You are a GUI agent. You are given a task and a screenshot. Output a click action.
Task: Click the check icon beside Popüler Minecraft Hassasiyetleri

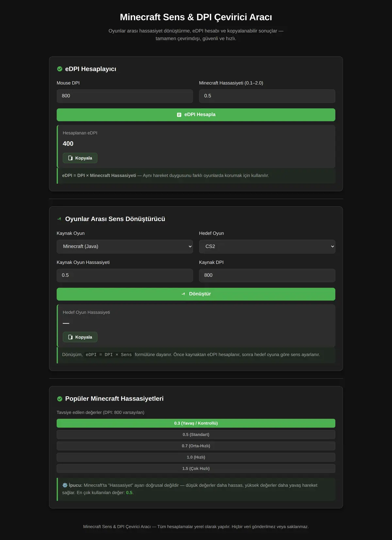pyautogui.click(x=60, y=399)
